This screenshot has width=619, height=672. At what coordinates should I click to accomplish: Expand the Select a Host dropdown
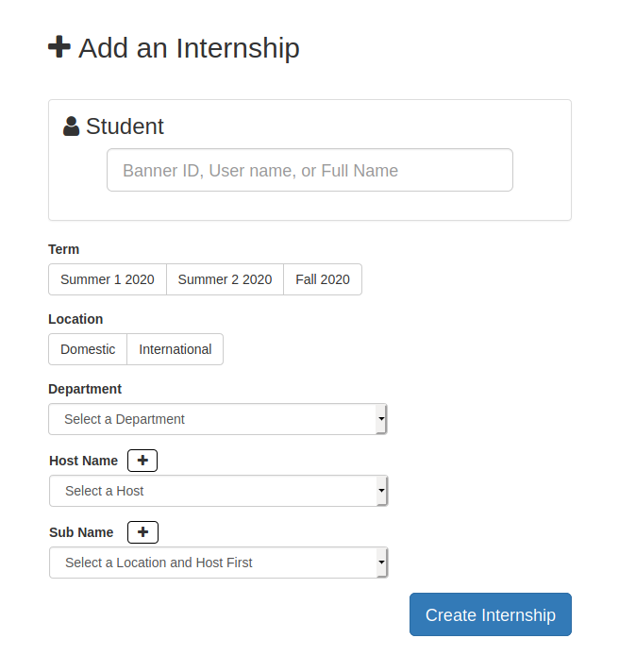[219, 491]
